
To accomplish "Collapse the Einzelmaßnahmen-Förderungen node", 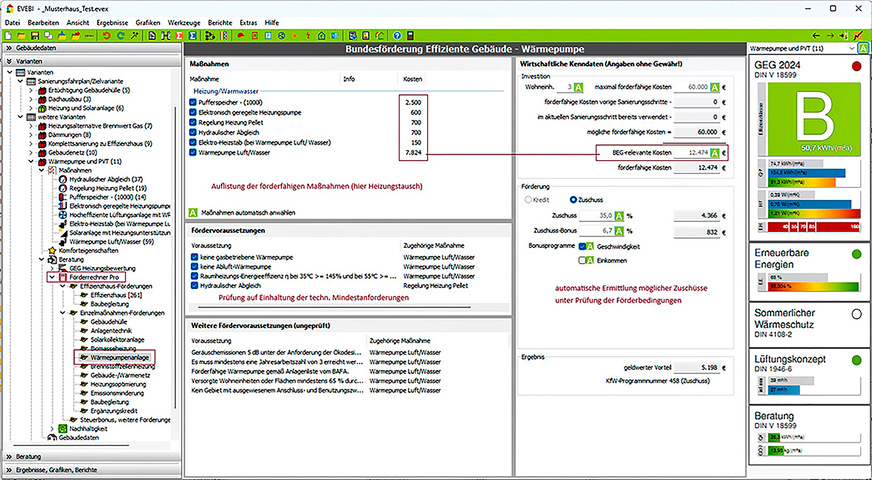I will click(x=62, y=313).
